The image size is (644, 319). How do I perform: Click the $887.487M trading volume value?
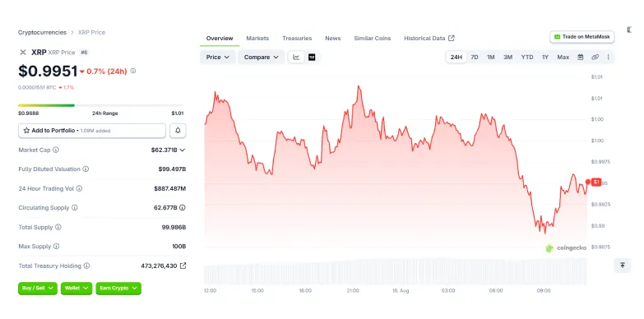coord(170,188)
